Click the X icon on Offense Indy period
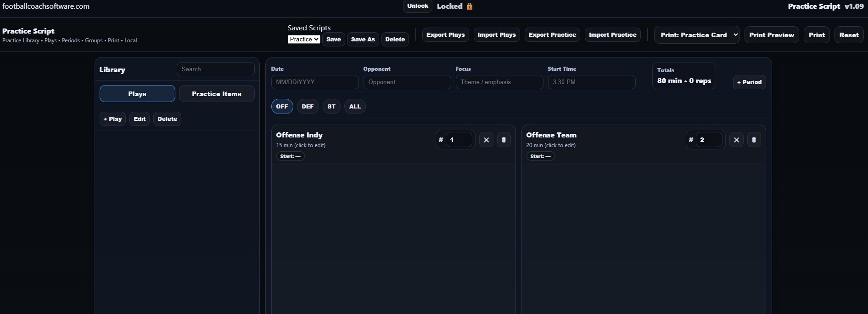 (x=486, y=140)
